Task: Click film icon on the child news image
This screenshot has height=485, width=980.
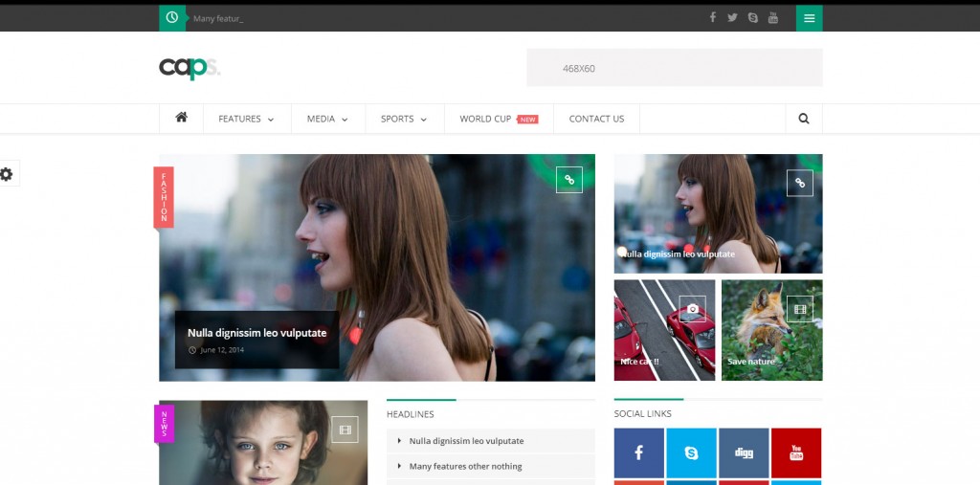Action: point(345,430)
